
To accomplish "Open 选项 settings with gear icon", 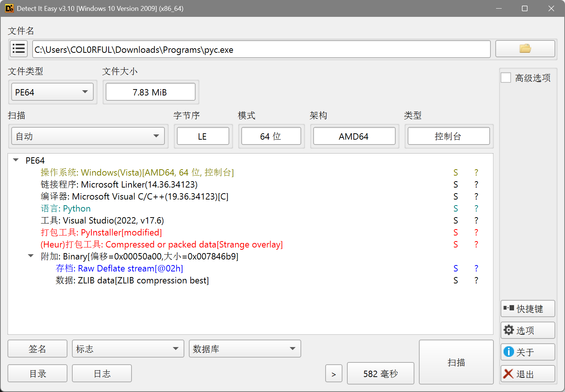I will [x=528, y=330].
